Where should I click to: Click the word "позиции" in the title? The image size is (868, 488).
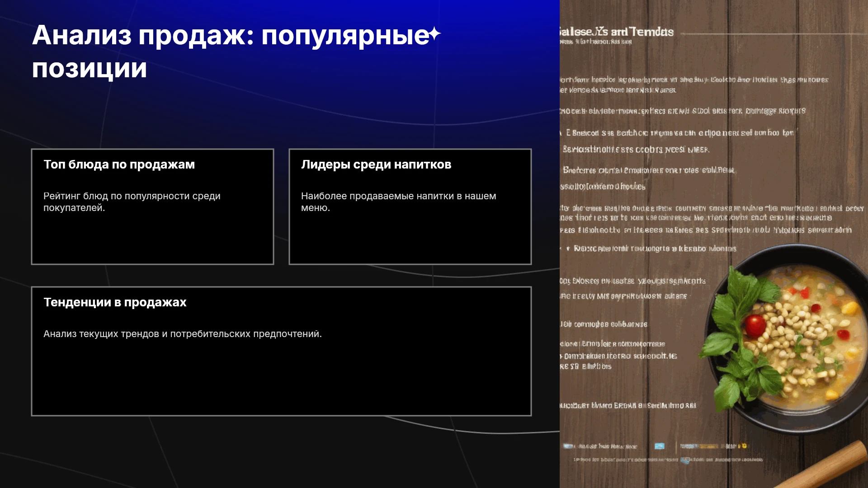(90, 69)
